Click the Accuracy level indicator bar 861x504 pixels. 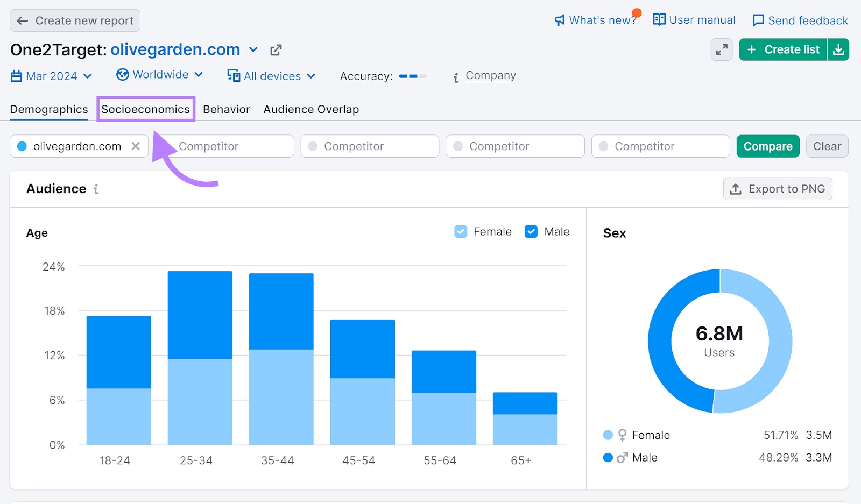[x=413, y=76]
